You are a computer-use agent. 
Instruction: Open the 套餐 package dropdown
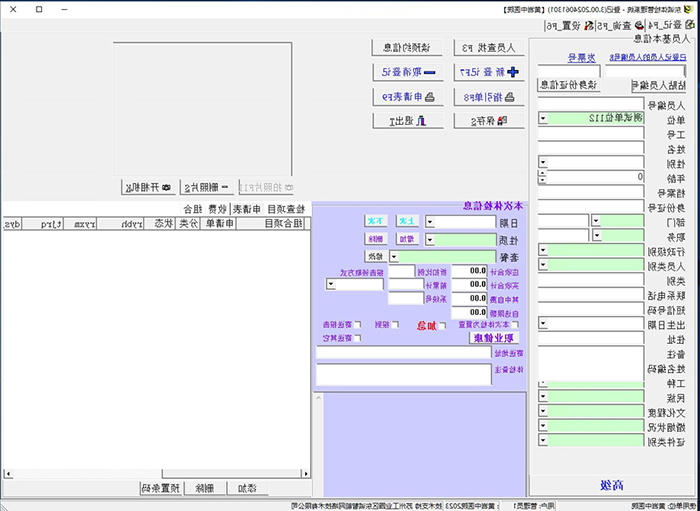(x=395, y=257)
